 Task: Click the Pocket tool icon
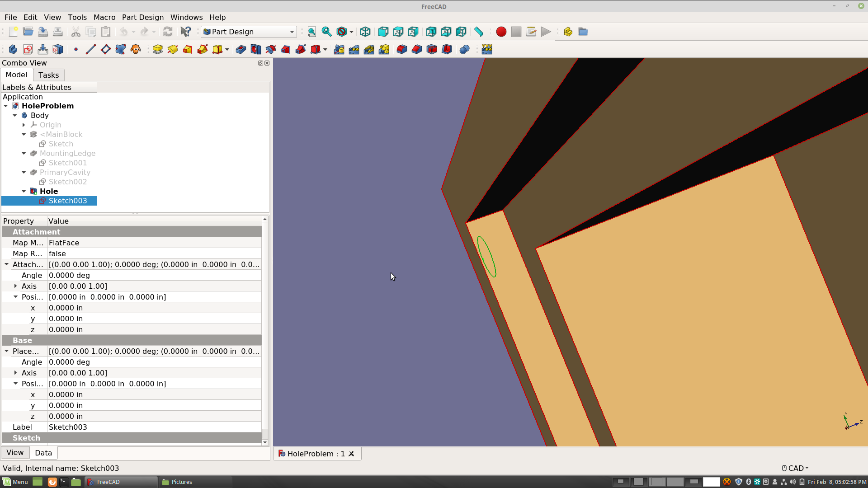click(x=241, y=49)
